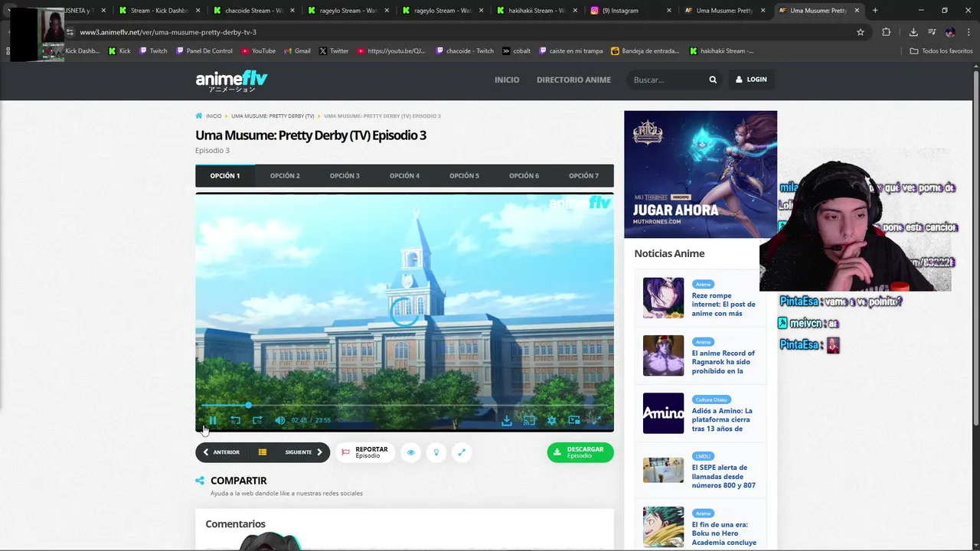Open the Twitter bookmark
The height and width of the screenshot is (551, 980).
pyautogui.click(x=334, y=51)
